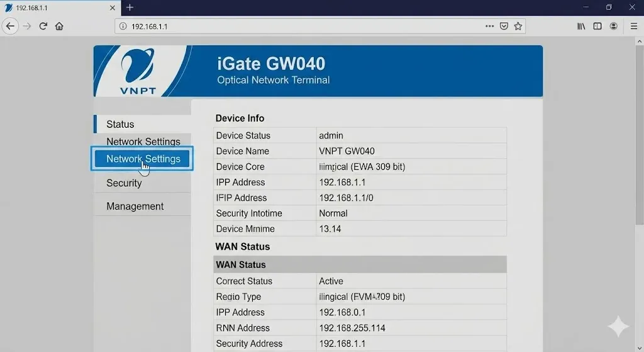This screenshot has height=352, width=644.
Task: Open the Firefox account icon
Action: pyautogui.click(x=614, y=26)
